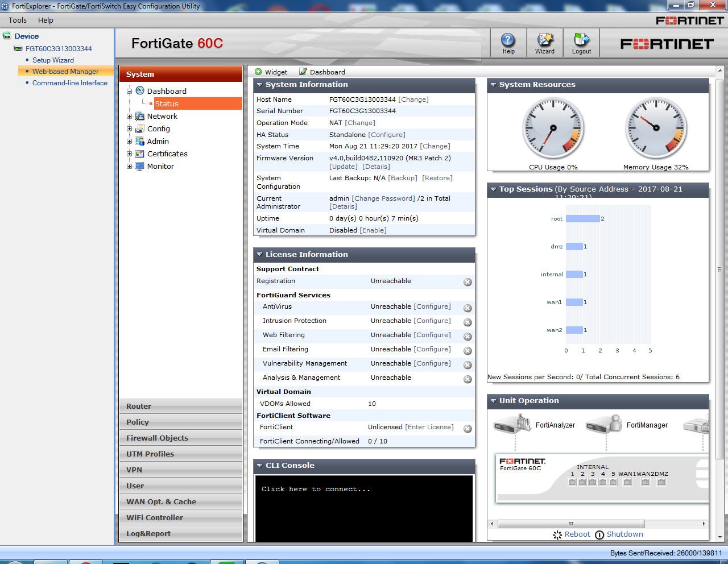The height and width of the screenshot is (564, 728).
Task: Collapse the Dashboard tree node
Action: (130, 91)
